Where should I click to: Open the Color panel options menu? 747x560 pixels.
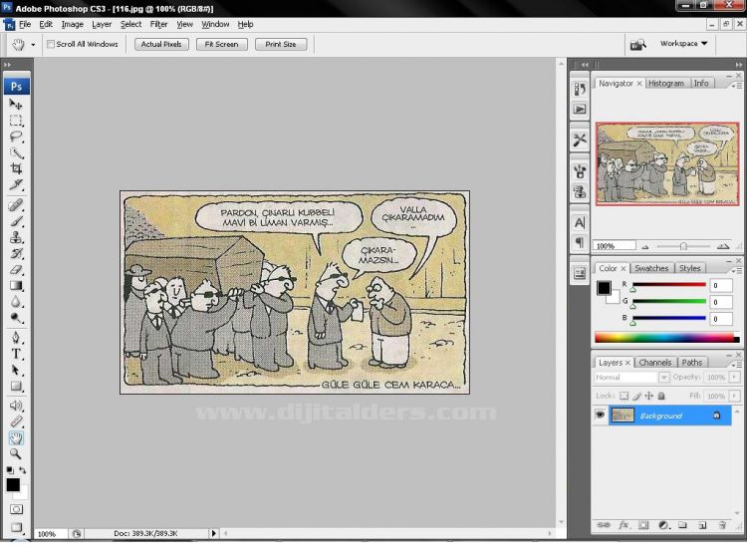click(x=736, y=270)
